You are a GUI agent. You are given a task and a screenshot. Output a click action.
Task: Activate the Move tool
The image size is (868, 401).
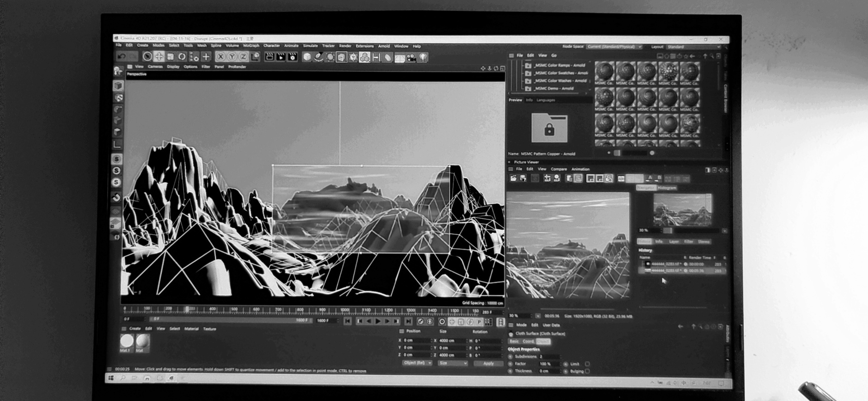159,57
